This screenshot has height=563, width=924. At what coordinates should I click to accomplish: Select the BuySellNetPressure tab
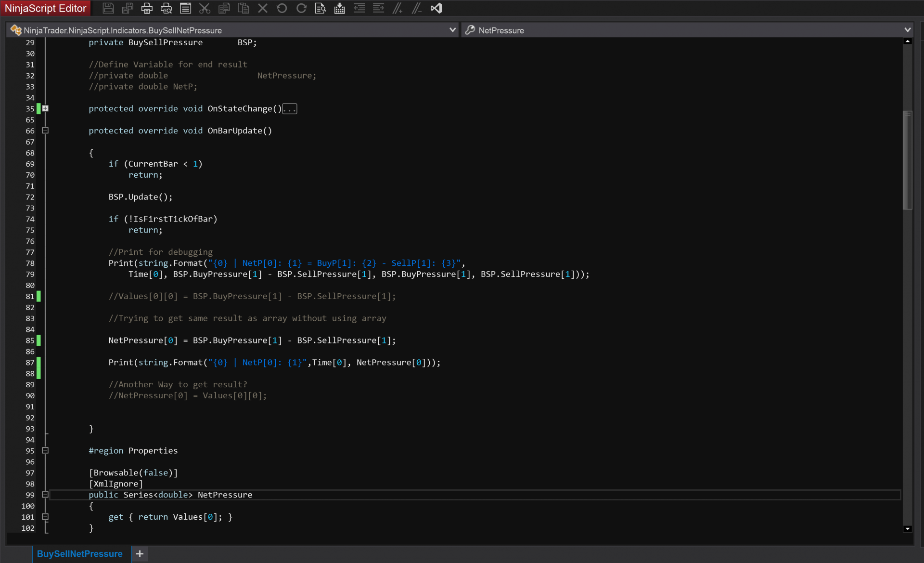point(79,554)
